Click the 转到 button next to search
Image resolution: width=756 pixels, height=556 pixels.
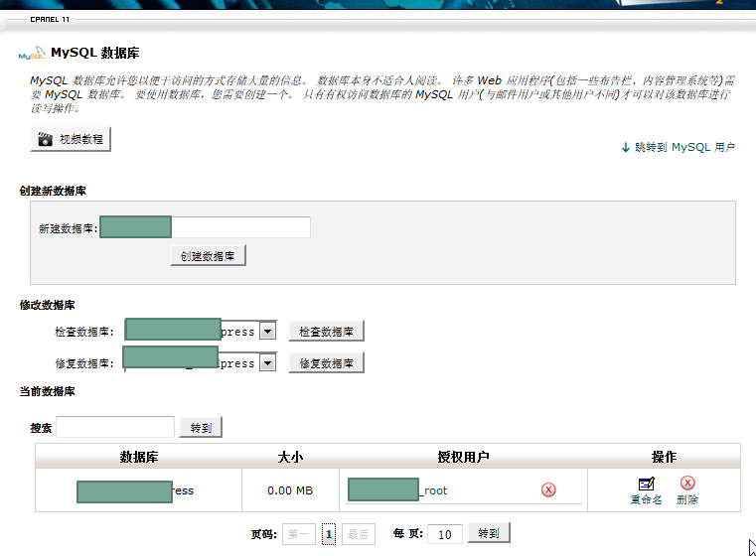point(201,427)
